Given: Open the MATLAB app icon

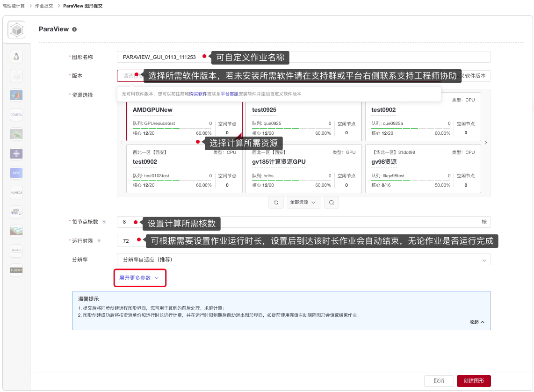Looking at the screenshot, I should coord(16,95).
